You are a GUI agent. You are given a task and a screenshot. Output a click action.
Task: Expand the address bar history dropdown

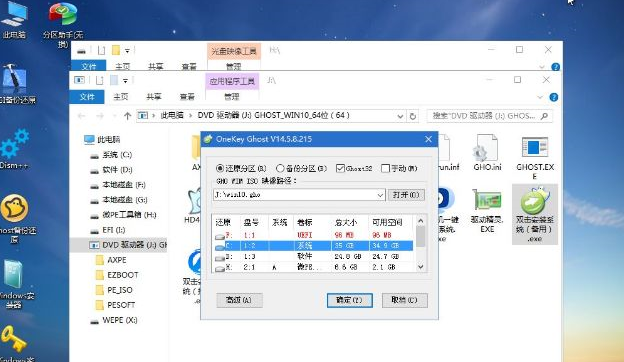click(400, 116)
